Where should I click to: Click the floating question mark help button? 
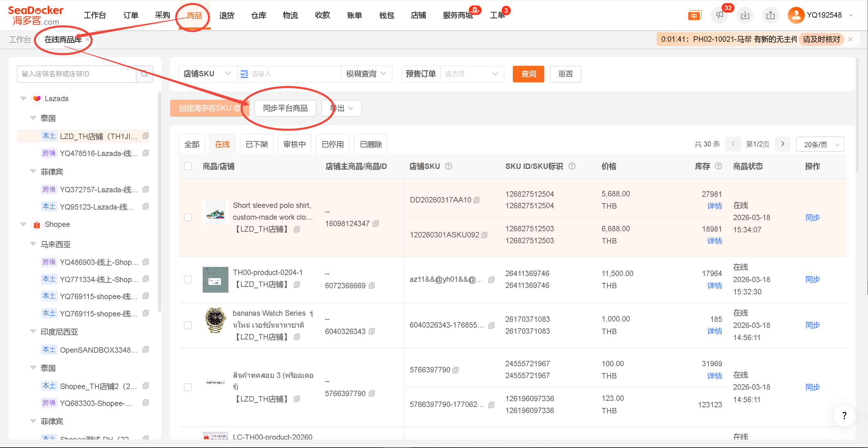pos(844,415)
